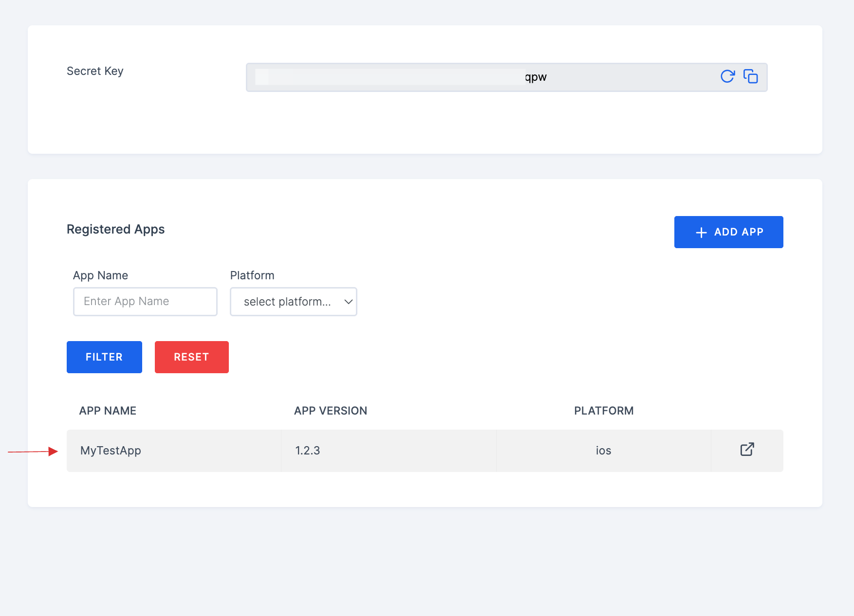Click the PLATFORM column header
This screenshot has height=616, width=854.
(604, 411)
